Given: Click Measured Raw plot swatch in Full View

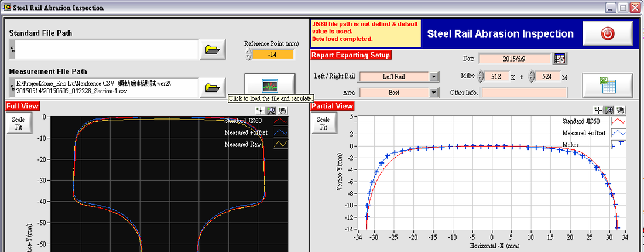Looking at the screenshot, I should [x=281, y=144].
